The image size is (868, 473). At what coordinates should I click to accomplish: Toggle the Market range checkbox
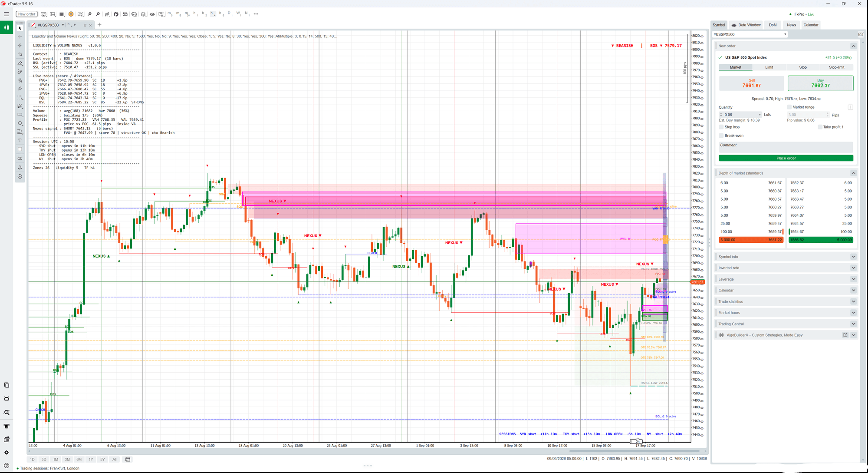pyautogui.click(x=789, y=107)
